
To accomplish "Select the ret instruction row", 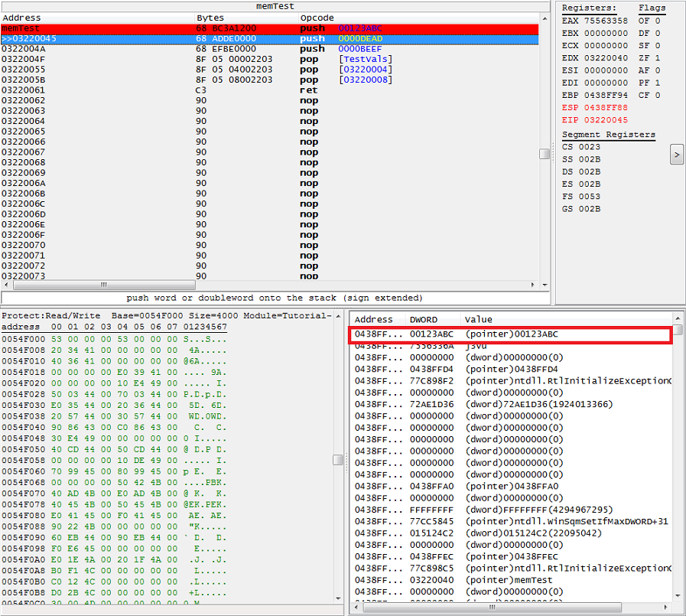I will pyautogui.click(x=269, y=90).
